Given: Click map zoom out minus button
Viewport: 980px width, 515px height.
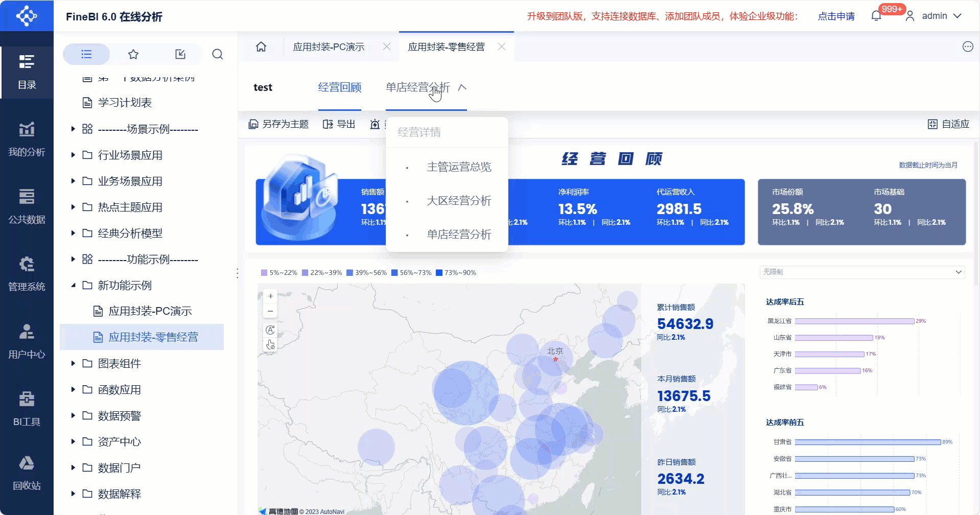Looking at the screenshot, I should click(270, 311).
